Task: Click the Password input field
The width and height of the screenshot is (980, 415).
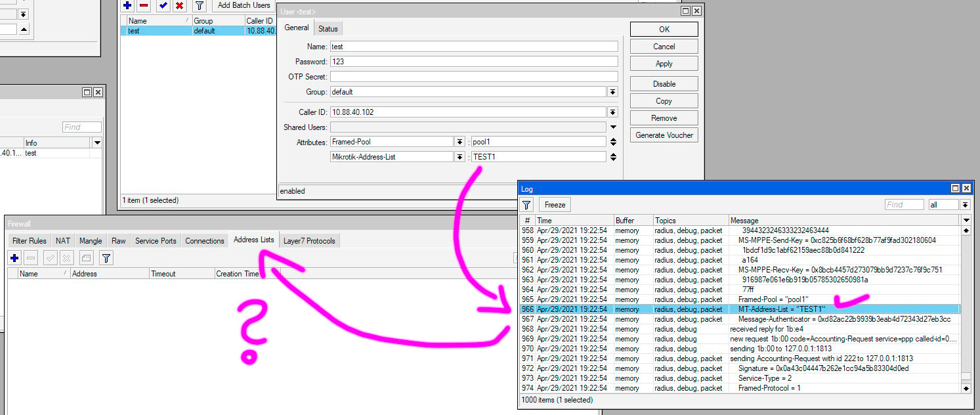Action: coord(474,62)
